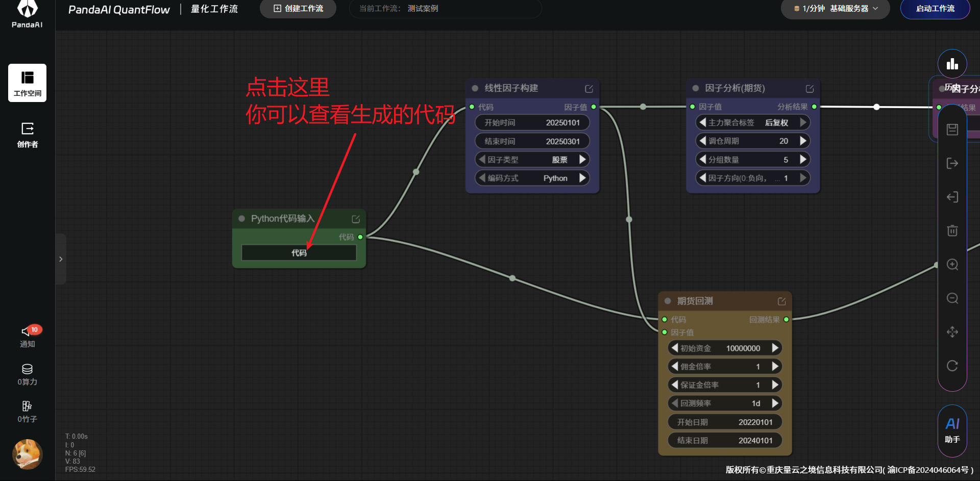Click next arrow on 回测频率 1d
Screen dimensions: 980x481
[x=775, y=403]
